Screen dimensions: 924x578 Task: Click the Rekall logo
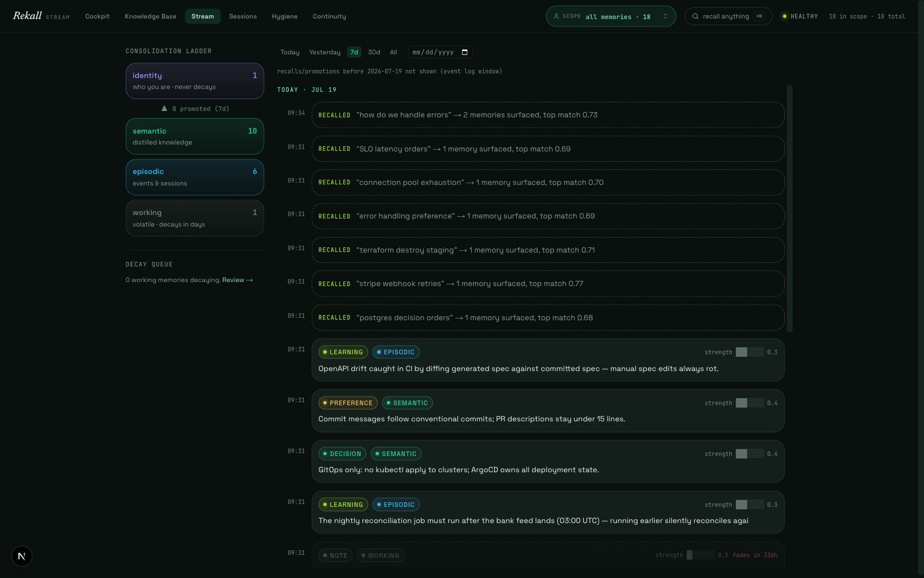(27, 16)
